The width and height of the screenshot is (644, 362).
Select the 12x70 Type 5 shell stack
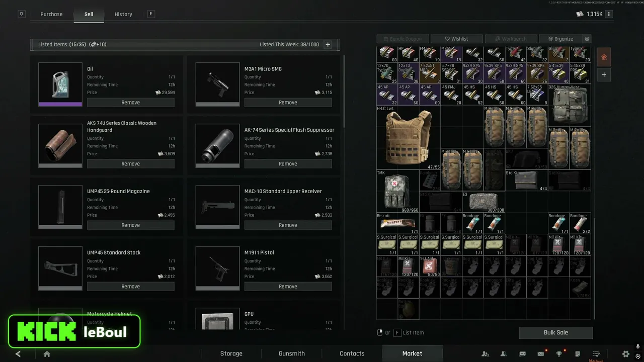(387, 73)
